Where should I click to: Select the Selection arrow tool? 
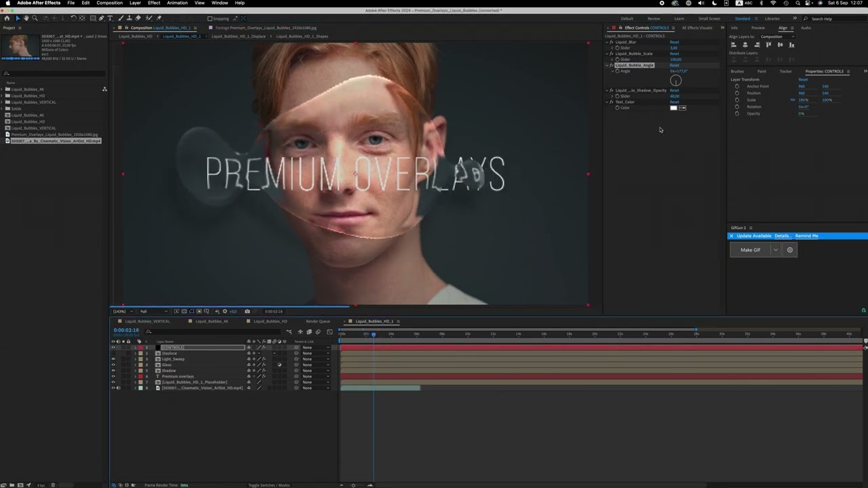click(x=18, y=18)
